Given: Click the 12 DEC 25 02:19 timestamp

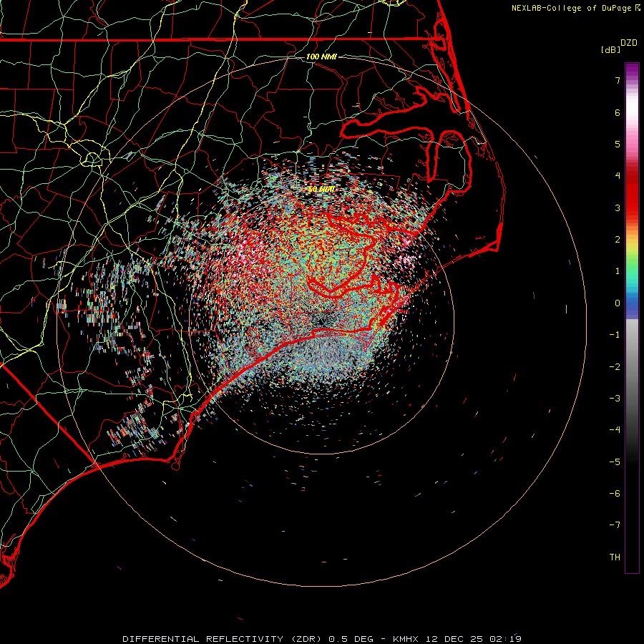Looking at the screenshot, I should click(x=474, y=639).
